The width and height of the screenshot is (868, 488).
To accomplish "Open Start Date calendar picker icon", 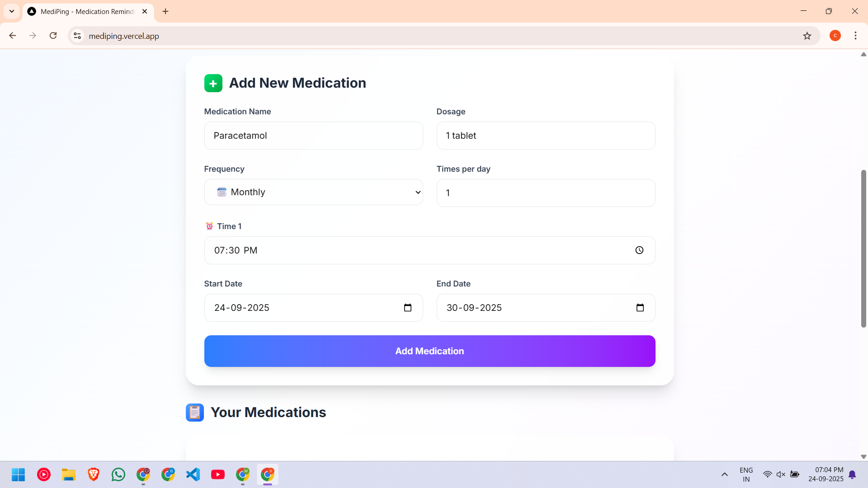I will coord(407,308).
